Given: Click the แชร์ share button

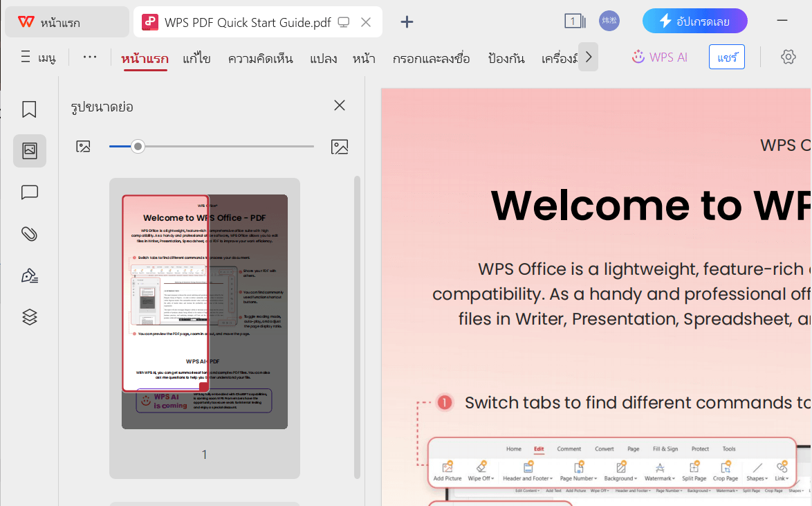Looking at the screenshot, I should coord(726,57).
